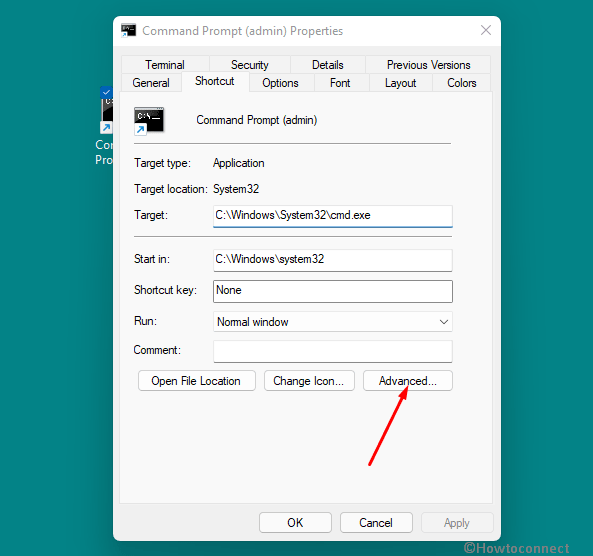Viewport: 593px width, 556px height.
Task: Open the Colors tab
Action: [x=461, y=83]
